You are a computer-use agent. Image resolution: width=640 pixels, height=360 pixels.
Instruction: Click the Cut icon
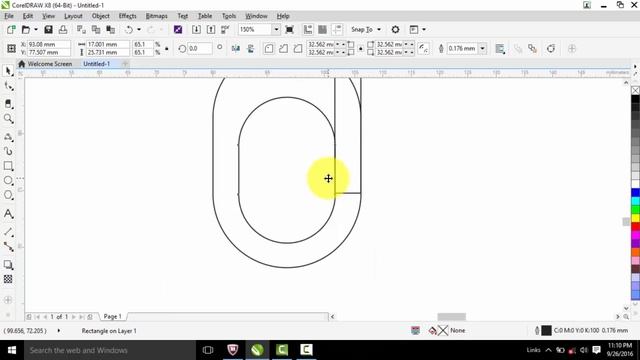click(81, 29)
